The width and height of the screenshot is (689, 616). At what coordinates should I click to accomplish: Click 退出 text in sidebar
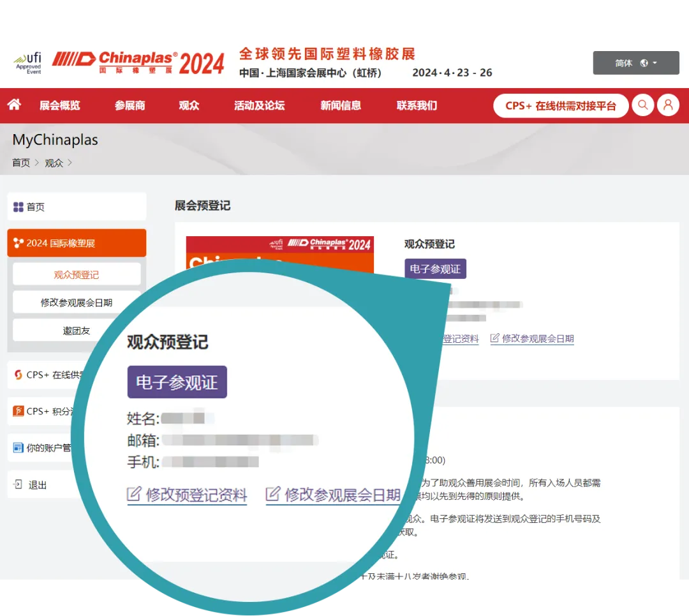pos(38,485)
